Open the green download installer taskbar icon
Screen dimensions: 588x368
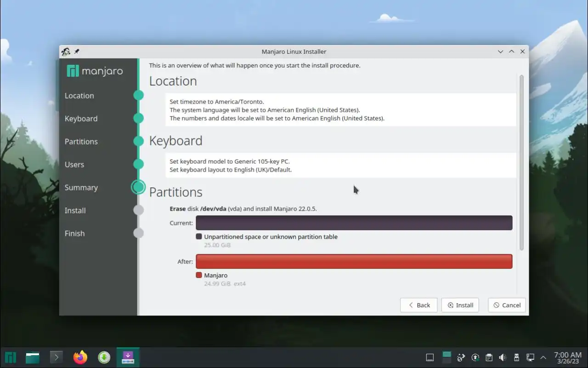pos(104,357)
